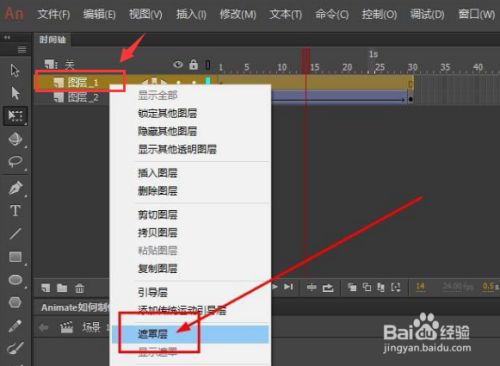Select the Pencil tool
500x366 pixels.
(x=15, y=326)
